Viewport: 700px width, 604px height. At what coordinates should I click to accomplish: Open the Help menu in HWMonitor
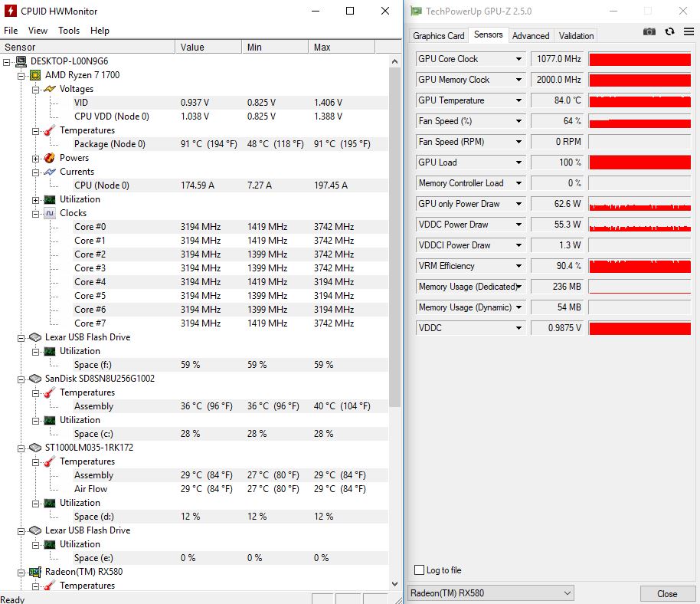(100, 31)
